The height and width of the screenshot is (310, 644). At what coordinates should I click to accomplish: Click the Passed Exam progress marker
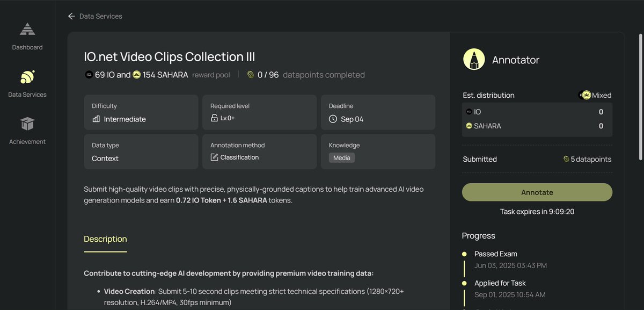[464, 254]
